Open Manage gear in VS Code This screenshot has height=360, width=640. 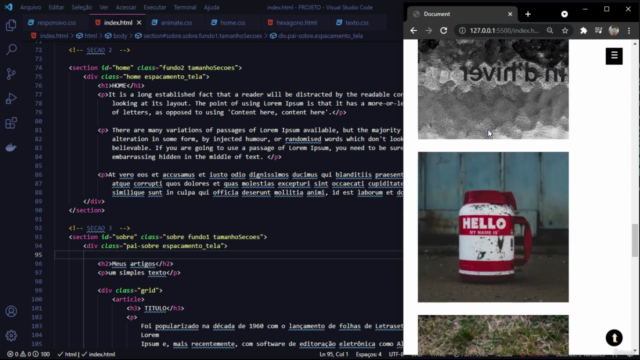click(x=11, y=336)
